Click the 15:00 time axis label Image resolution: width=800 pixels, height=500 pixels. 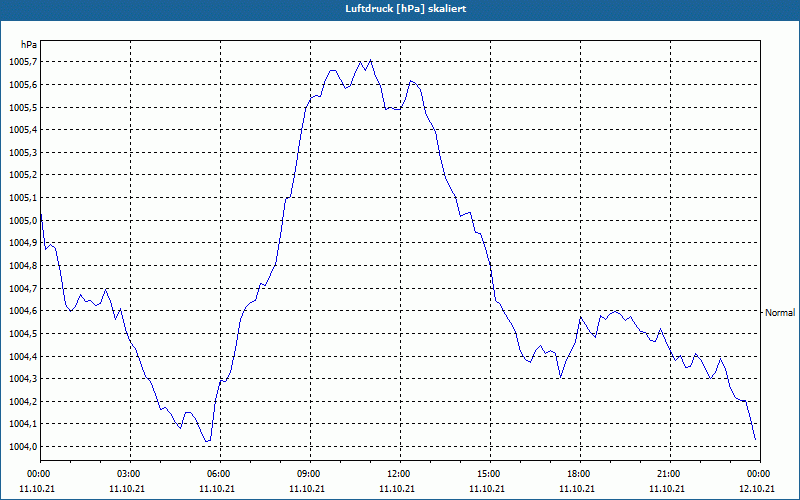click(490, 474)
